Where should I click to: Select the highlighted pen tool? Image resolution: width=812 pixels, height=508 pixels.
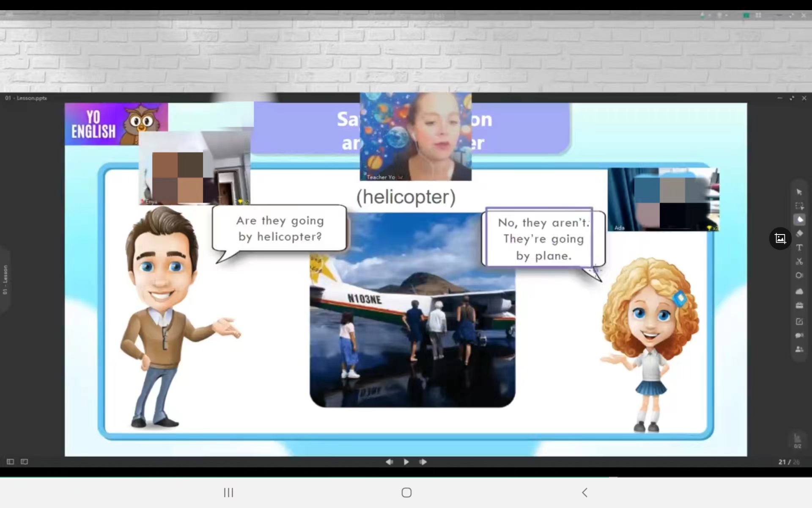(799, 220)
